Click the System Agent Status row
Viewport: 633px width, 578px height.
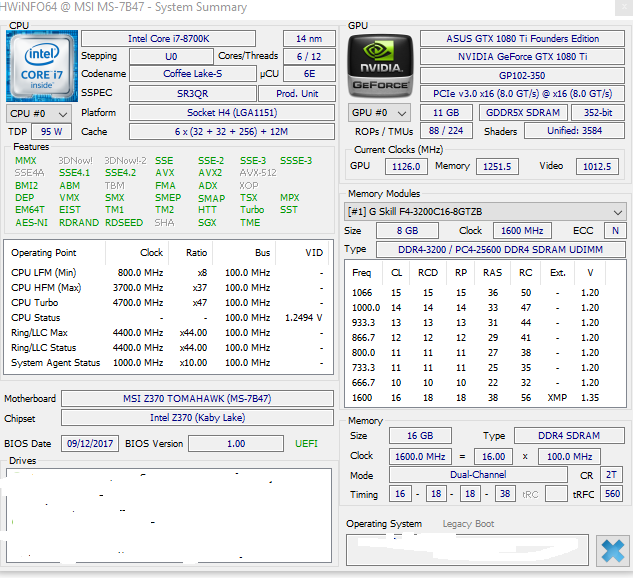tap(168, 363)
